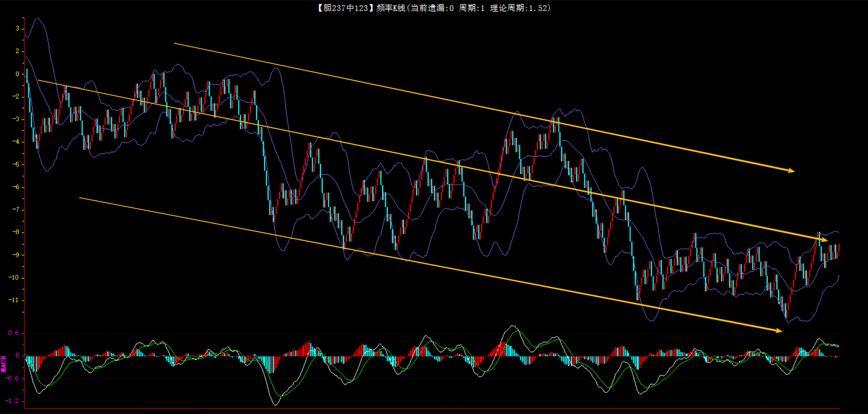Click the middle orange trend line arrowhead
This screenshot has width=868, height=414.
825,240
